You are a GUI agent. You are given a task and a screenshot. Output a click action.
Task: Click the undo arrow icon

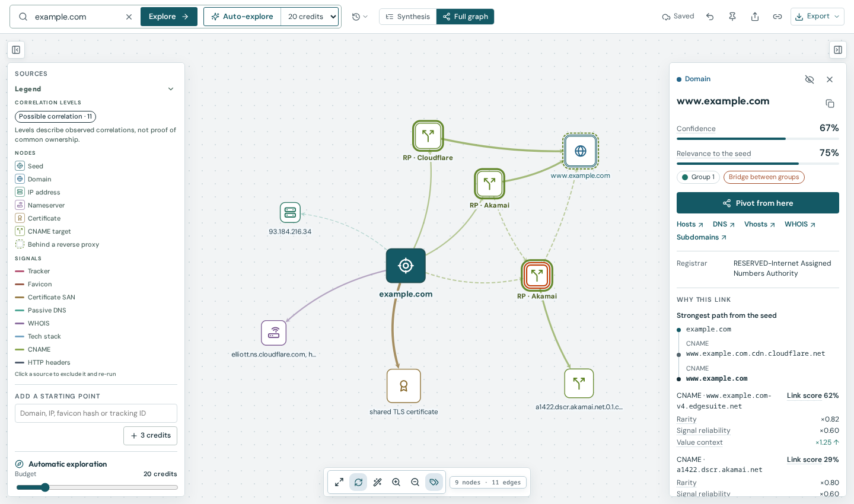pyautogui.click(x=710, y=17)
